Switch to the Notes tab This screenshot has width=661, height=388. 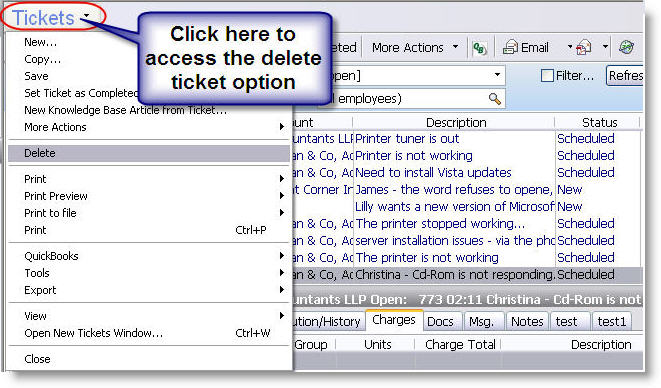(x=527, y=322)
